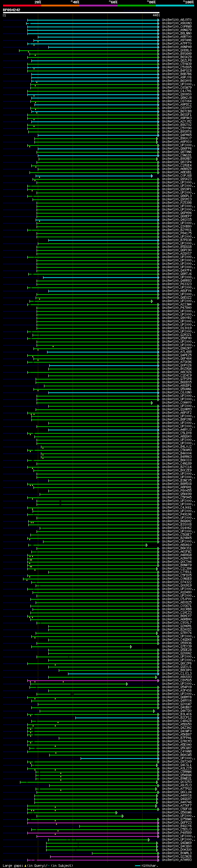Select the UniRef100_C4J7H1 label

177,91
